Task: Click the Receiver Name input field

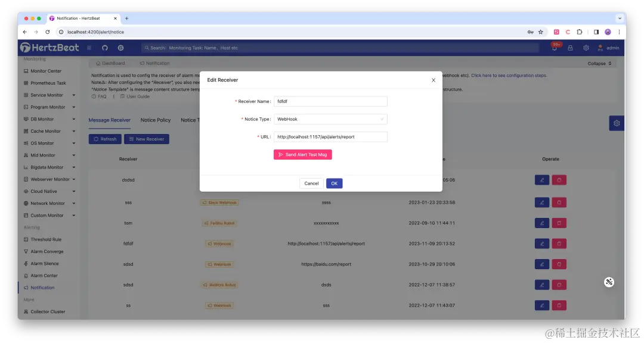Action: [x=330, y=101]
